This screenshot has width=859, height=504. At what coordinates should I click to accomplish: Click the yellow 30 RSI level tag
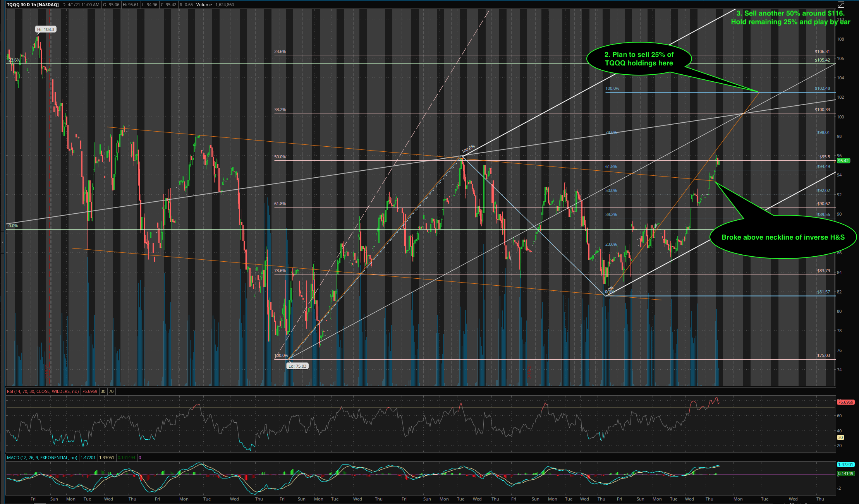840,437
